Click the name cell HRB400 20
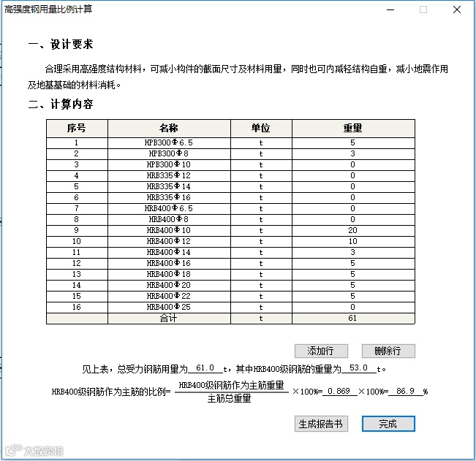The image size is (476, 461). [x=169, y=285]
